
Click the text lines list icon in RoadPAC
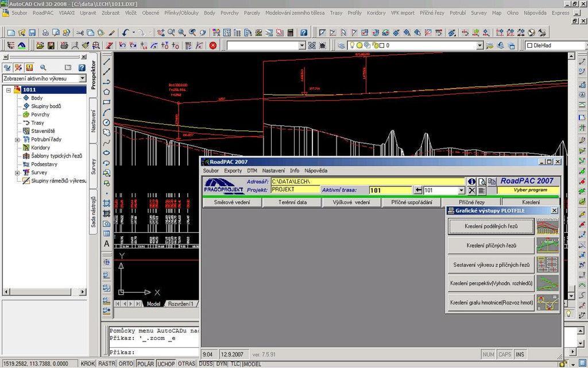tap(482, 190)
